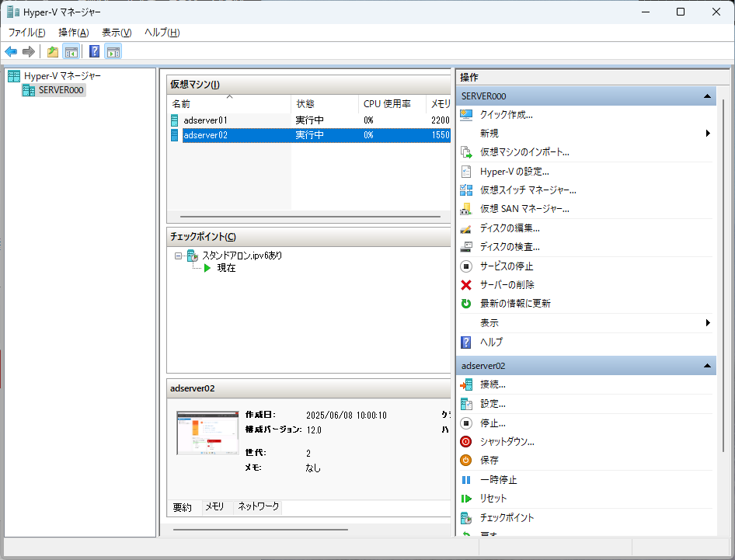Screen dimensions: 735x560
Task: Select the 現在 checkpoint entry
Action: (226, 268)
